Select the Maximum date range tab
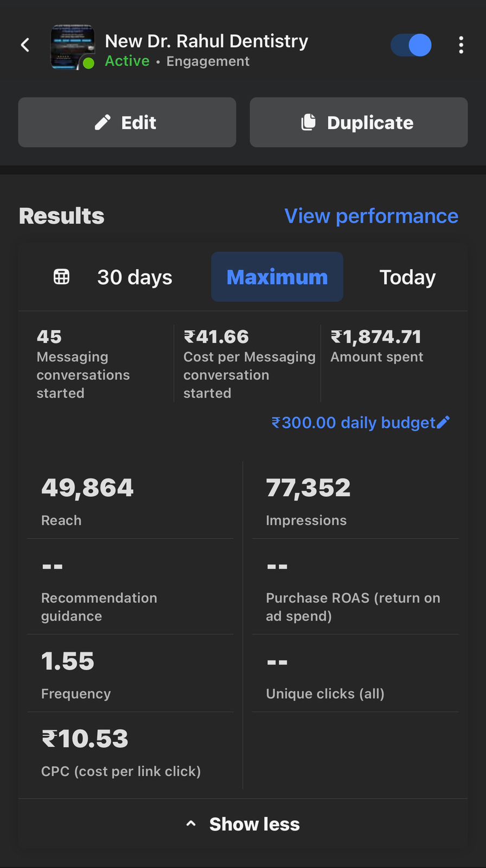486x868 pixels. click(x=277, y=277)
